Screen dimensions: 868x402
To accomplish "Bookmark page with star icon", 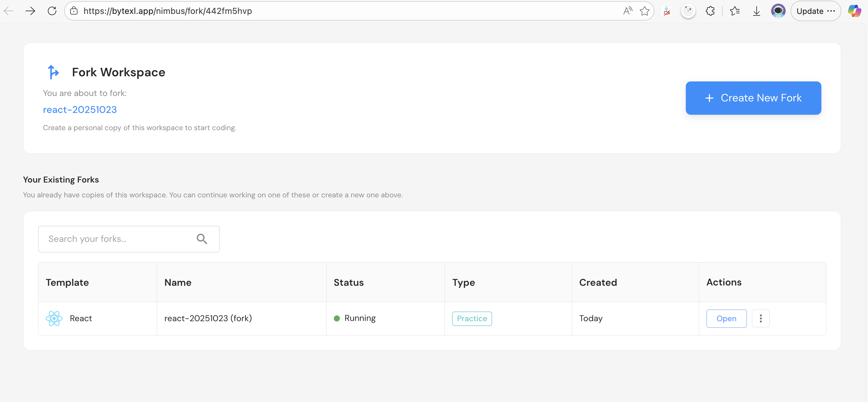I will pos(645,11).
